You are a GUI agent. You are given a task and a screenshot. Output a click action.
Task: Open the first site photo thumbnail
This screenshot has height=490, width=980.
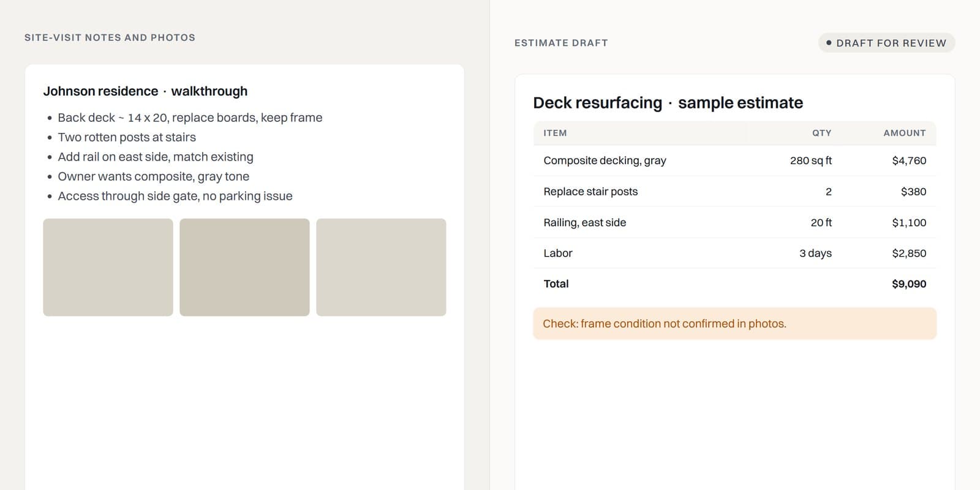pos(108,267)
